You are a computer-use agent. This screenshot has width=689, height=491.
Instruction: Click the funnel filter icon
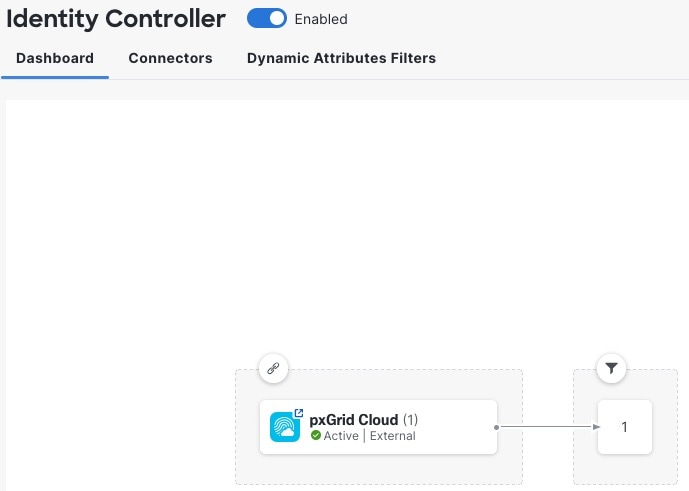click(x=611, y=368)
